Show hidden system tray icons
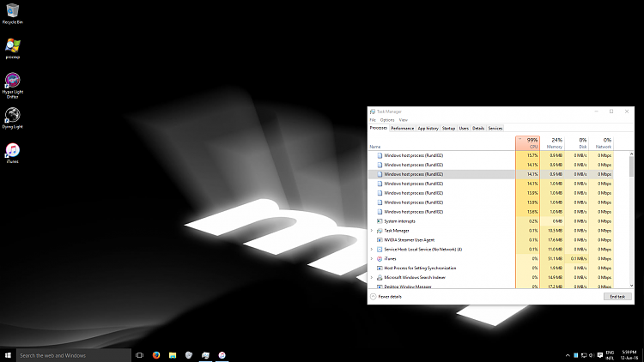The width and height of the screenshot is (644, 362). (x=568, y=355)
